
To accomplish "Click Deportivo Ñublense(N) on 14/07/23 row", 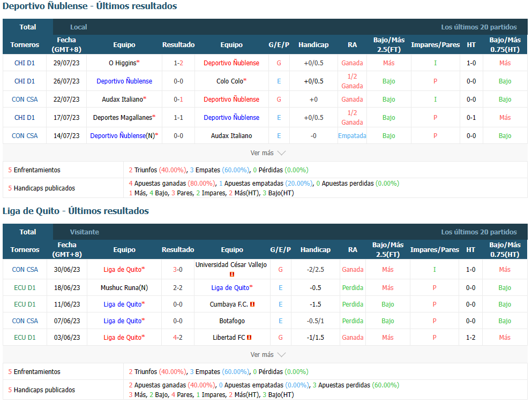I will [x=123, y=135].
